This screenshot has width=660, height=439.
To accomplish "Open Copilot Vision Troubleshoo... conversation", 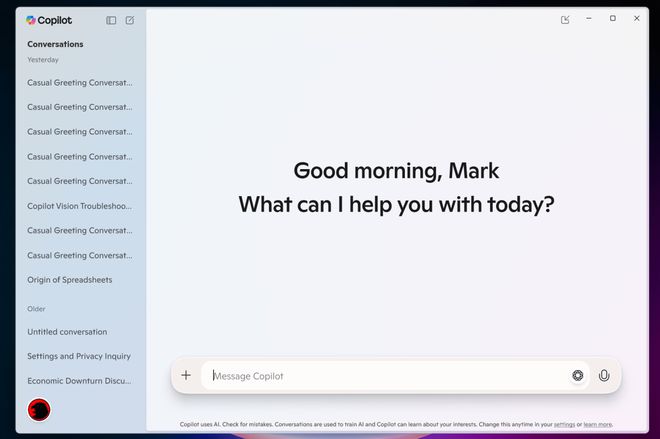I will coord(80,206).
